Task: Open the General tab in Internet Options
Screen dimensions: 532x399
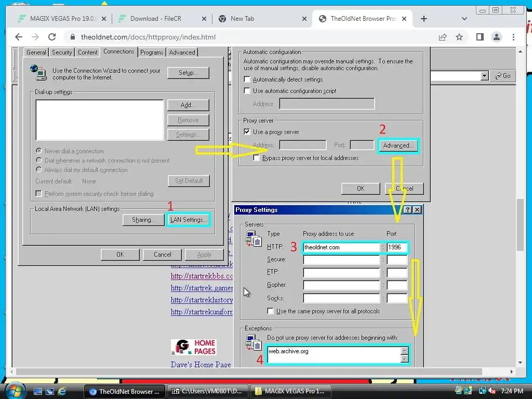Action: [x=36, y=52]
